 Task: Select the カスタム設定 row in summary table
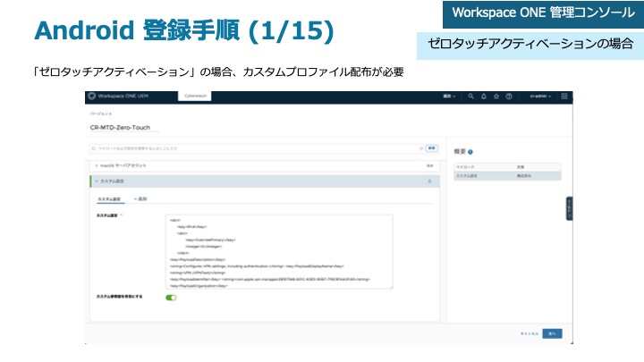click(507, 176)
